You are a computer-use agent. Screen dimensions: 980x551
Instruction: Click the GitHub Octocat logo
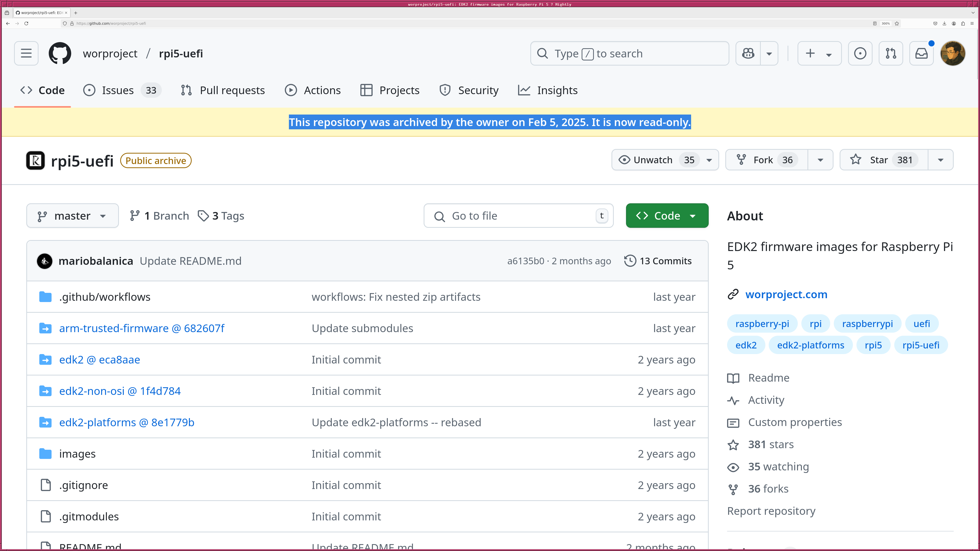tap(60, 53)
